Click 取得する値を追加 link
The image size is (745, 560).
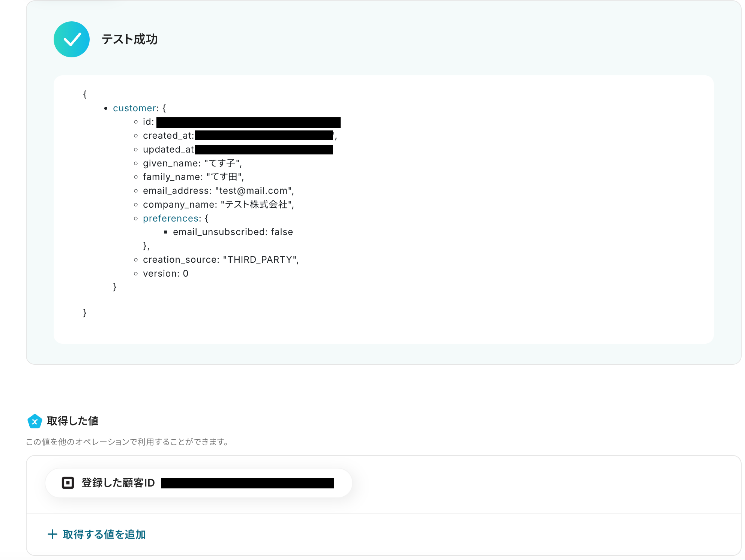[104, 535]
